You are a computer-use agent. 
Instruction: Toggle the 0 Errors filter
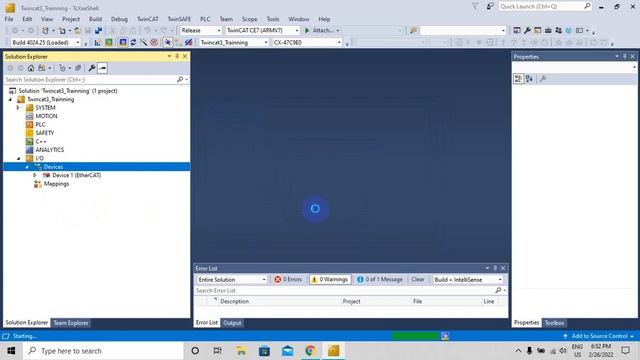(289, 280)
